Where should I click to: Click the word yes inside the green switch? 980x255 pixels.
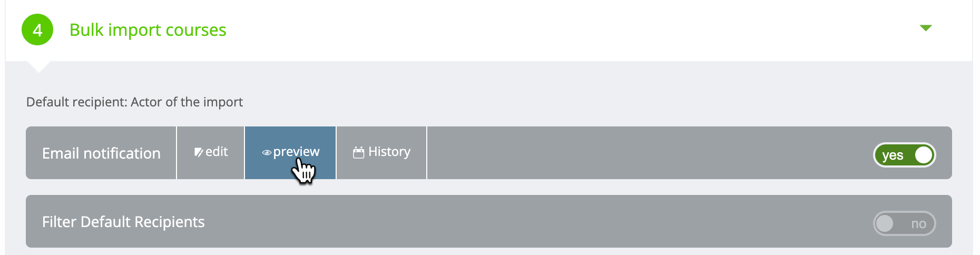893,155
